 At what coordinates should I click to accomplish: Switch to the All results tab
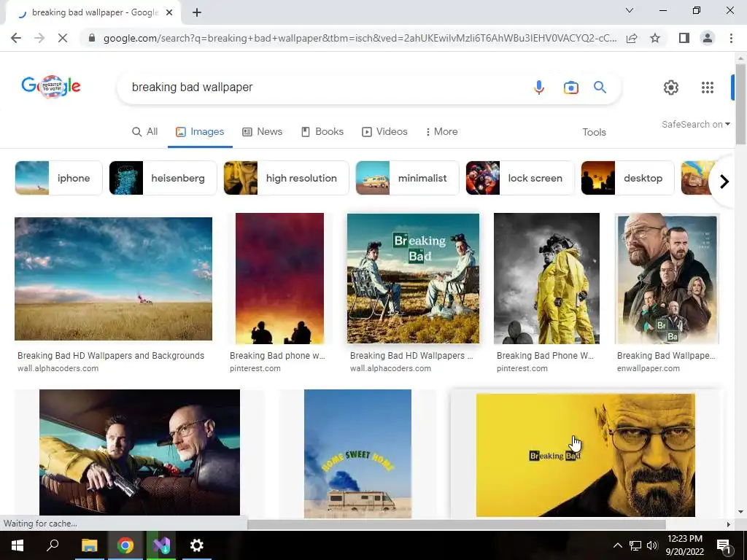(x=145, y=131)
